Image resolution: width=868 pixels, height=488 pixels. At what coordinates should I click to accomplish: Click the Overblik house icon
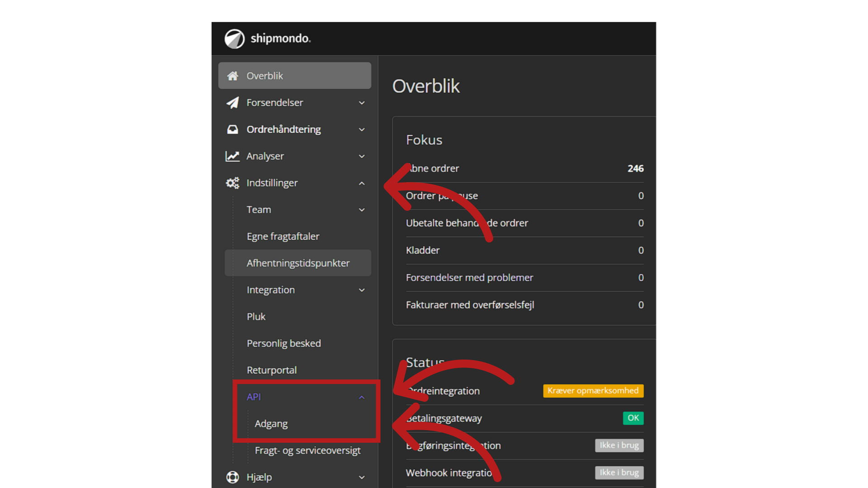point(232,76)
